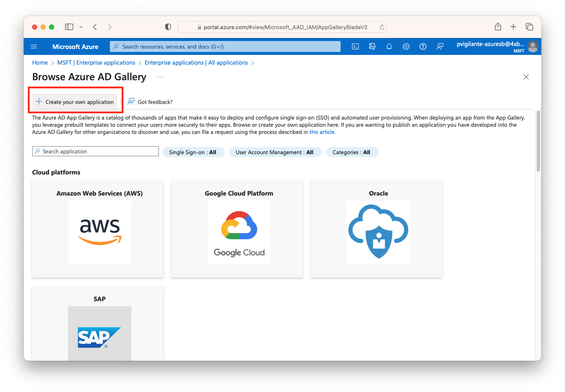Filter by Single Sign-on: All
The width and height of the screenshot is (565, 392).
(x=194, y=152)
